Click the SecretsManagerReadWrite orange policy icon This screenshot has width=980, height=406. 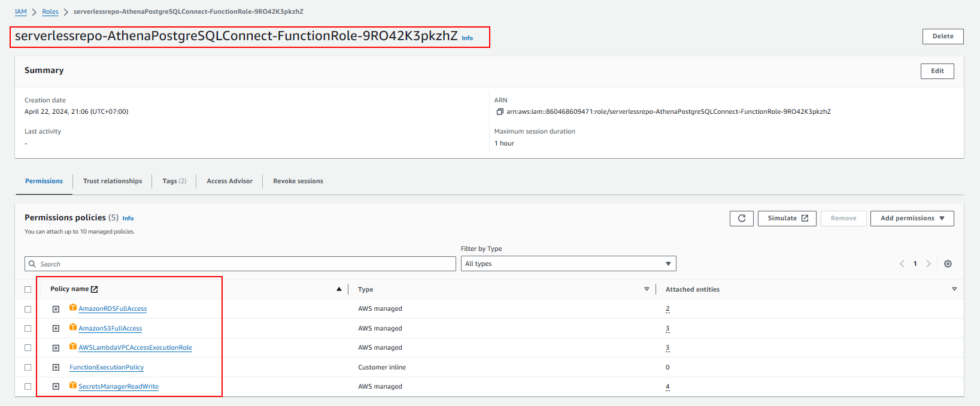(72, 386)
